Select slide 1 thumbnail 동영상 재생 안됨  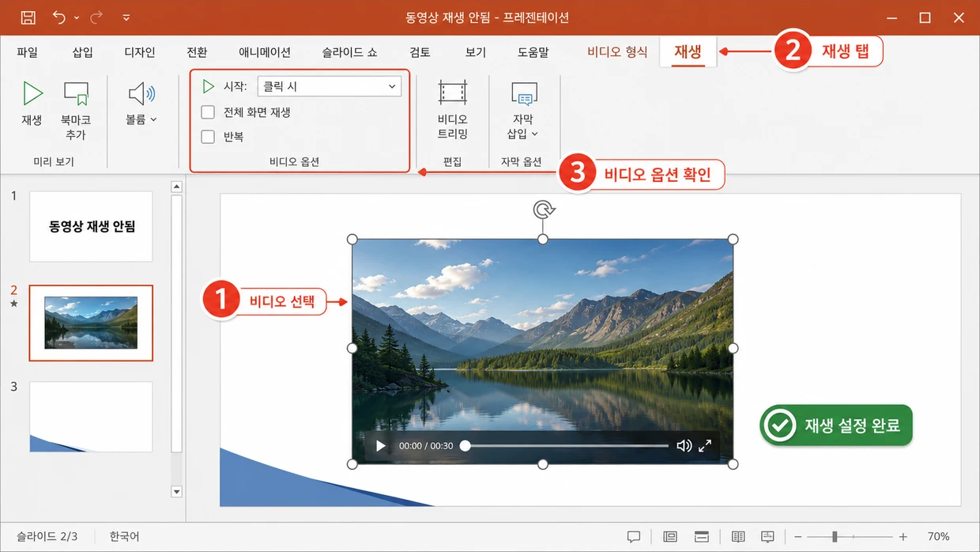pos(91,227)
